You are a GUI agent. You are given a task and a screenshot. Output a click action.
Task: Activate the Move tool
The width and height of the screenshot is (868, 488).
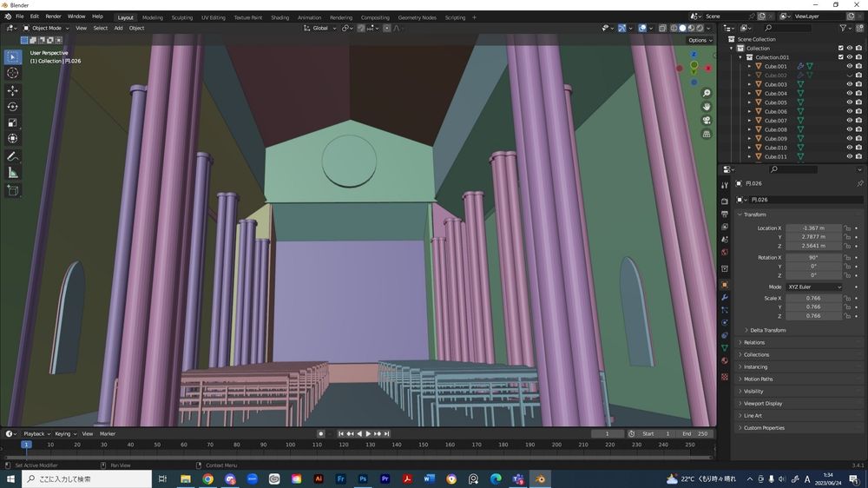click(x=13, y=90)
